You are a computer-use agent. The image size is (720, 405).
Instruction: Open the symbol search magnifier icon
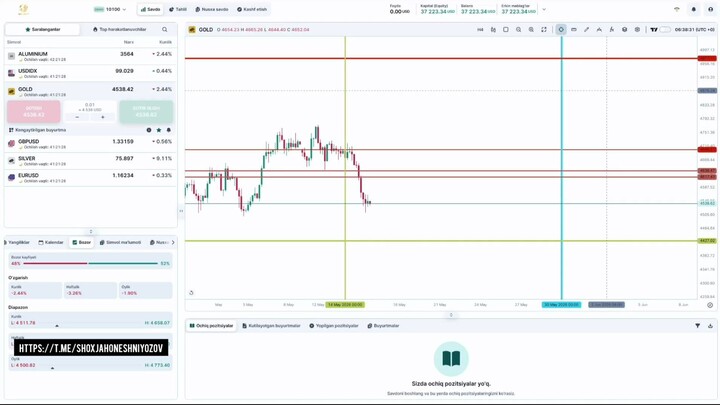[x=165, y=29]
